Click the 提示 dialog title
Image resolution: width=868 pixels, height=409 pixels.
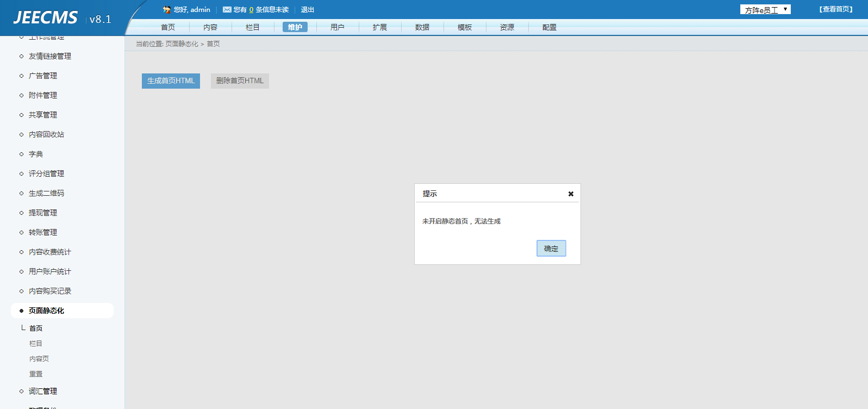pyautogui.click(x=430, y=194)
